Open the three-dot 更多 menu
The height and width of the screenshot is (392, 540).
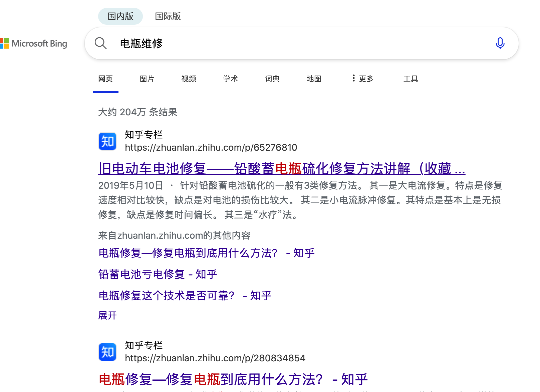(363, 79)
